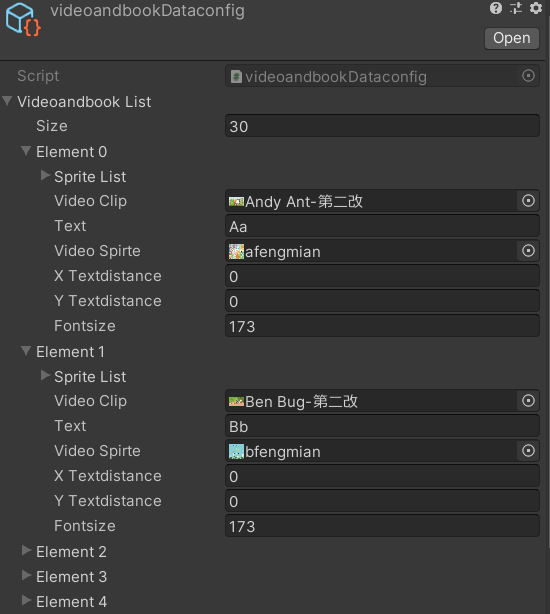Open object picker for bfengmian sprite
550x614 pixels.
[x=528, y=451]
